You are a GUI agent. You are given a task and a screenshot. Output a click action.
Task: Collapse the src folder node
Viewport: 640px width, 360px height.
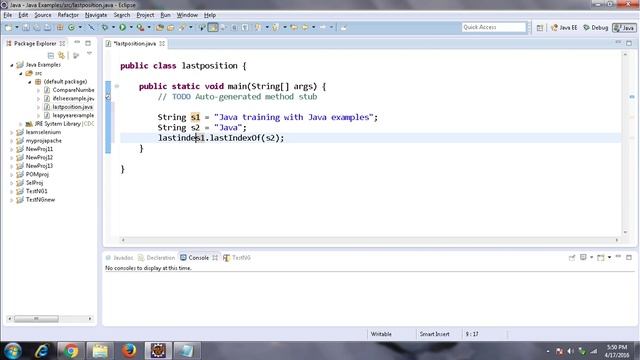click(x=21, y=73)
